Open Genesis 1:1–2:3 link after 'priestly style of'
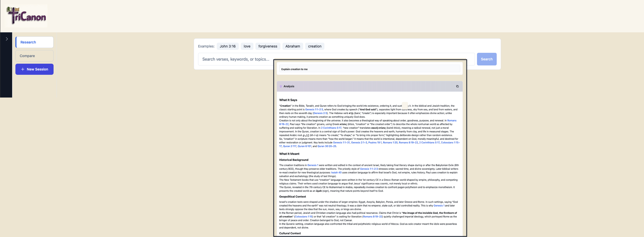 click(x=369, y=169)
